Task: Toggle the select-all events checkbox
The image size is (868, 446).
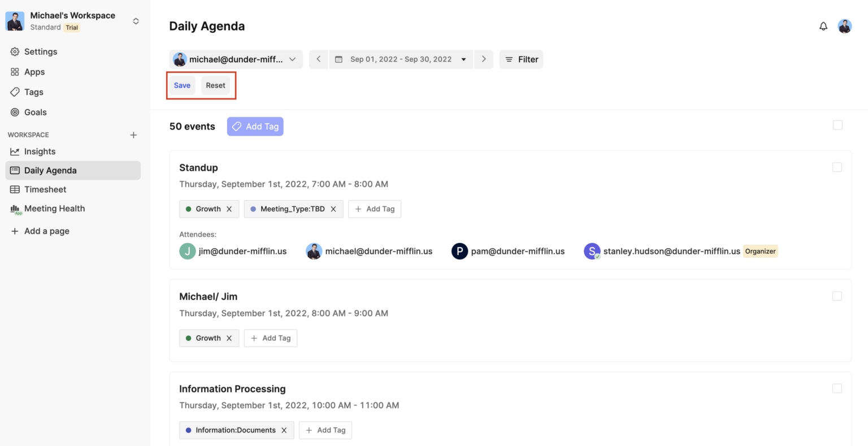Action: [837, 125]
